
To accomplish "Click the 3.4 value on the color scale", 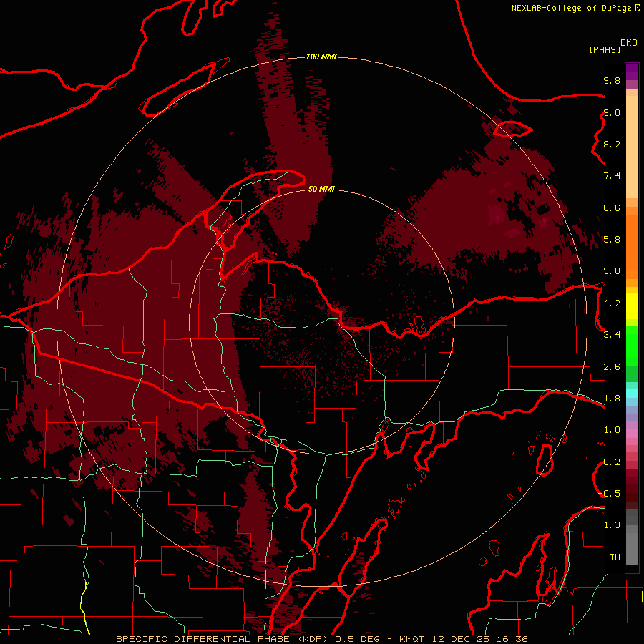I will point(612,335).
